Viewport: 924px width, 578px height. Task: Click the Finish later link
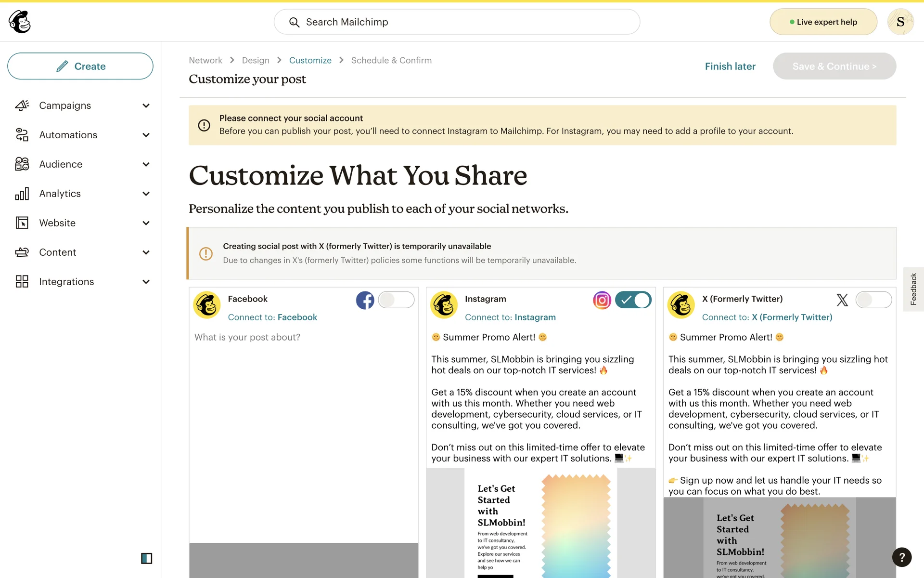pyautogui.click(x=730, y=66)
